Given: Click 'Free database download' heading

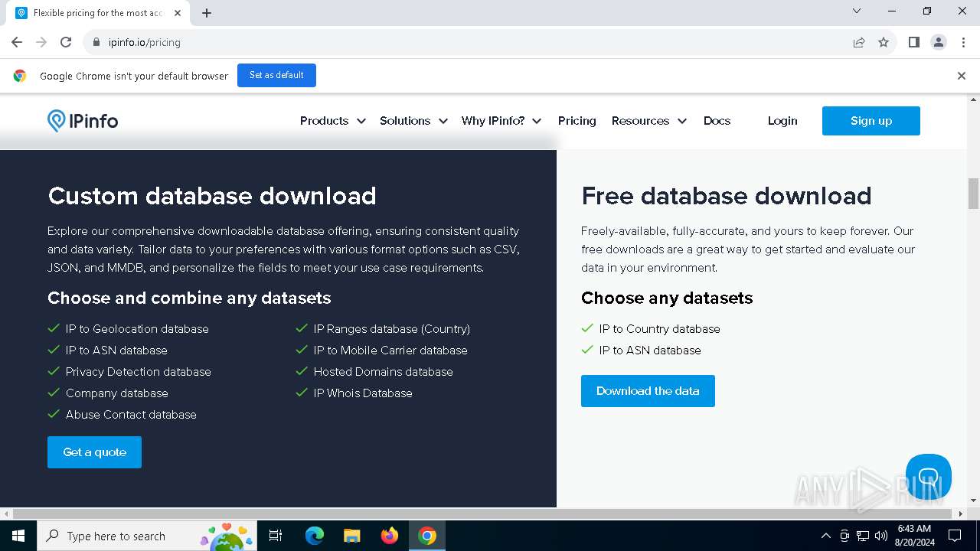Looking at the screenshot, I should point(727,196).
